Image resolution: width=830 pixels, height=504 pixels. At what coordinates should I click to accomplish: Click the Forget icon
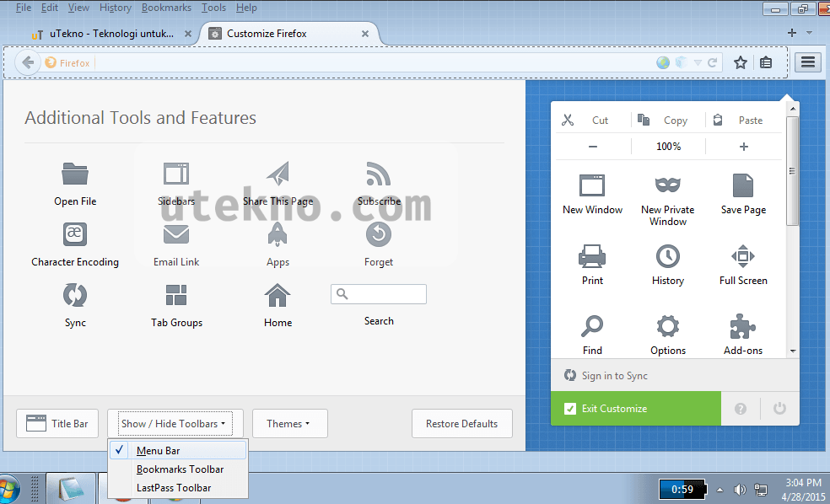379,233
